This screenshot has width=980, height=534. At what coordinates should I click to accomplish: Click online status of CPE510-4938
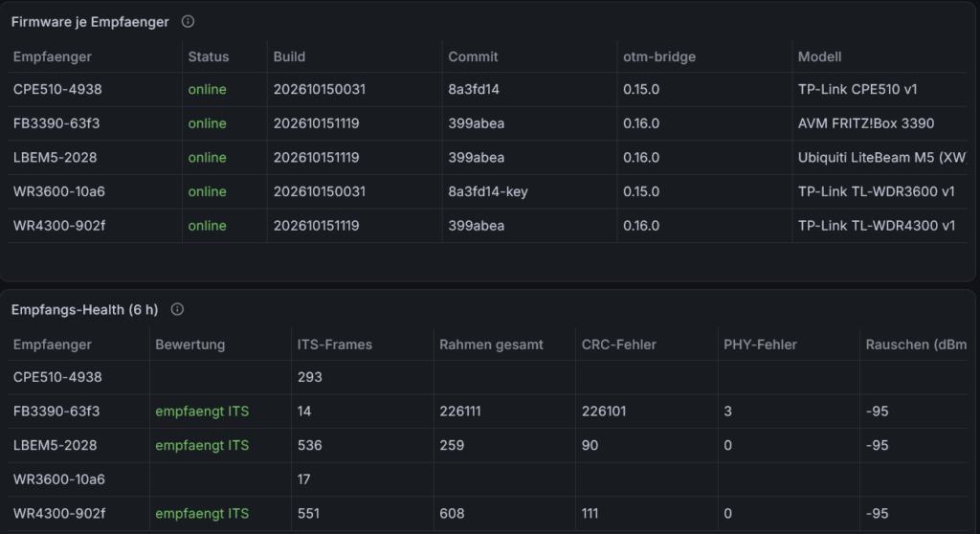pyautogui.click(x=207, y=89)
